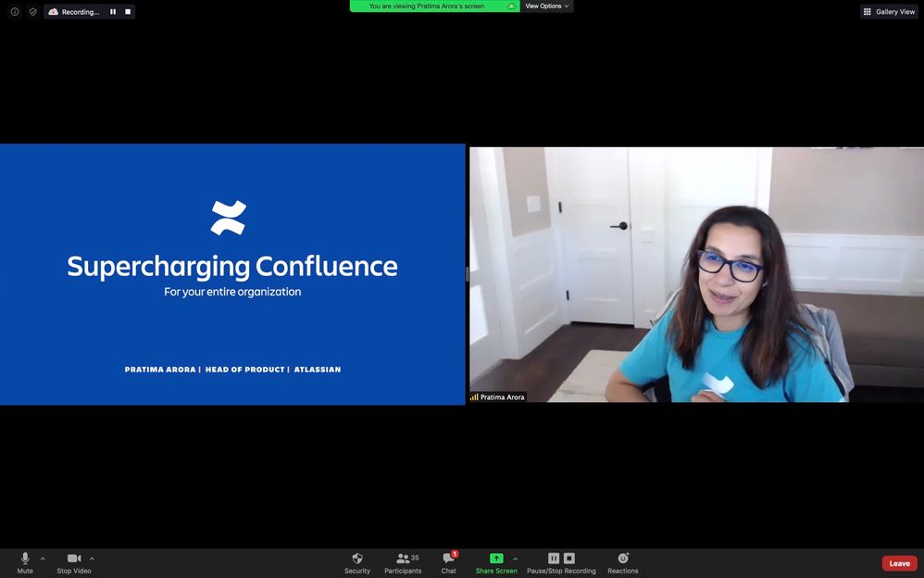
Task: Click the green screen-sharing notification banner
Action: click(x=435, y=6)
